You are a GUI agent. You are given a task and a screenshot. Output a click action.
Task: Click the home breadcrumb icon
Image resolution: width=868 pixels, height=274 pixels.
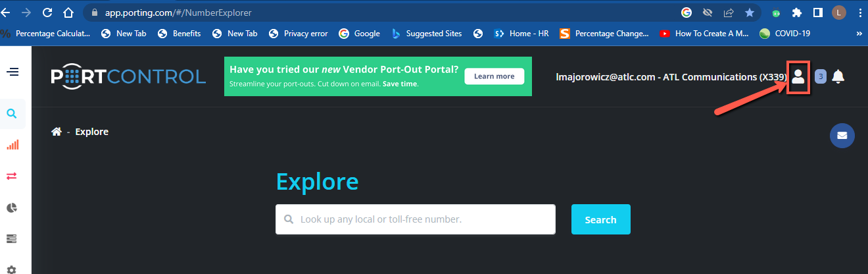57,132
